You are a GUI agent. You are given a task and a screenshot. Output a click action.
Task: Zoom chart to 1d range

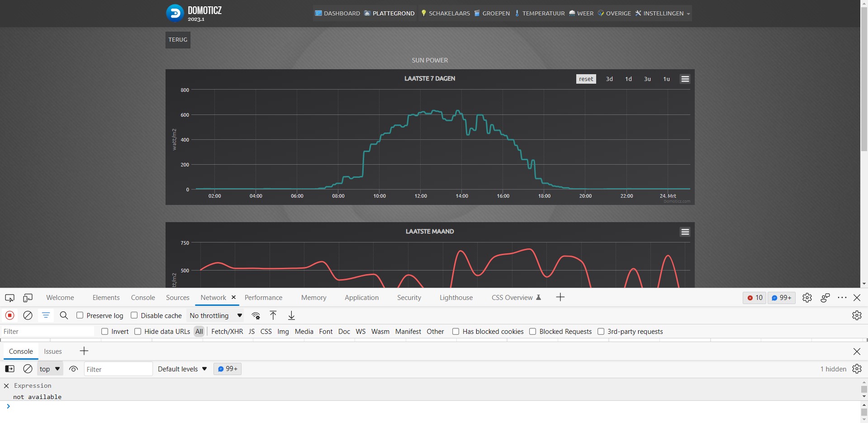[628, 79]
